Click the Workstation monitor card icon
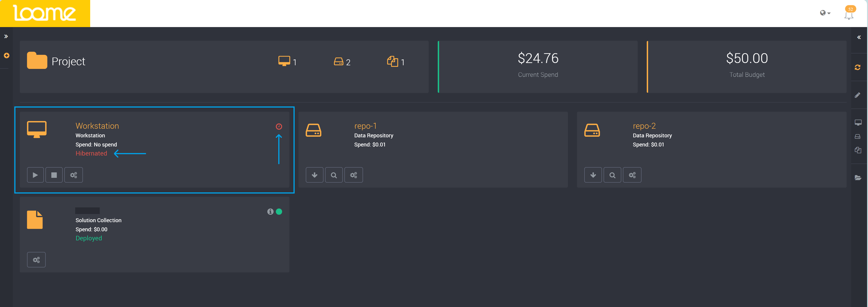This screenshot has width=868, height=307. [x=37, y=130]
